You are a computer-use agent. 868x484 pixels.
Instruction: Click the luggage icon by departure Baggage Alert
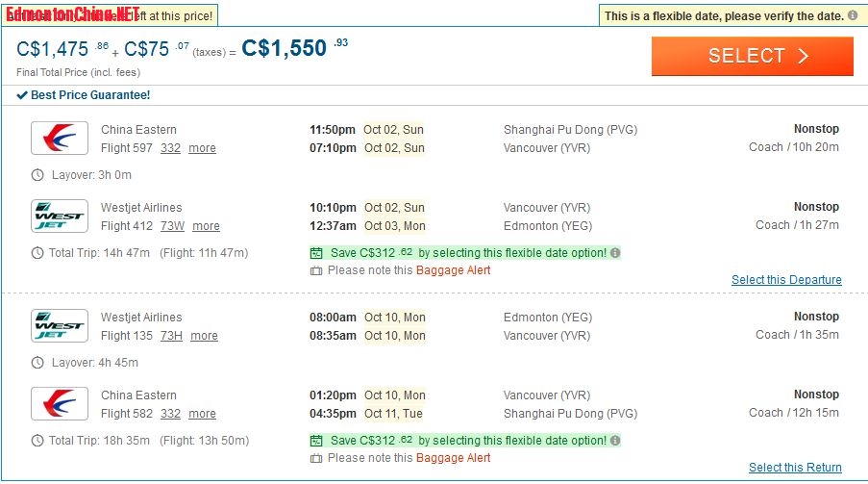coord(316,271)
